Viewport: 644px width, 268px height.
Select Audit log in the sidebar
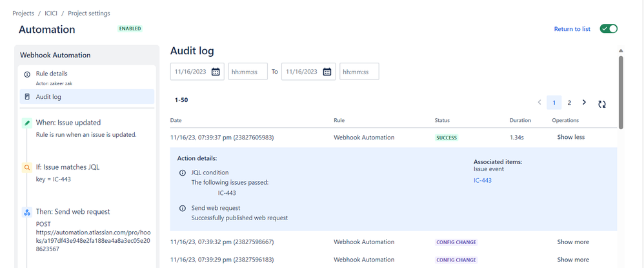[x=87, y=97]
